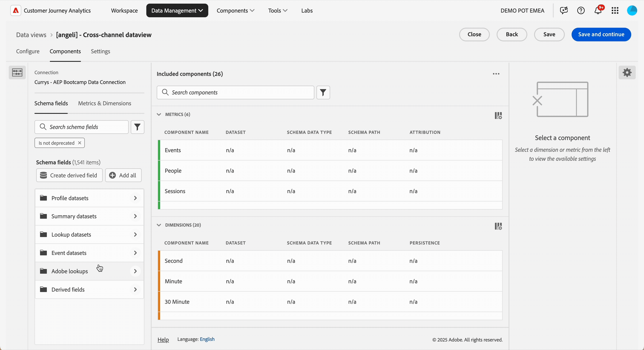This screenshot has height=350, width=644.
Task: Open more options ellipsis for included components
Action: click(496, 74)
